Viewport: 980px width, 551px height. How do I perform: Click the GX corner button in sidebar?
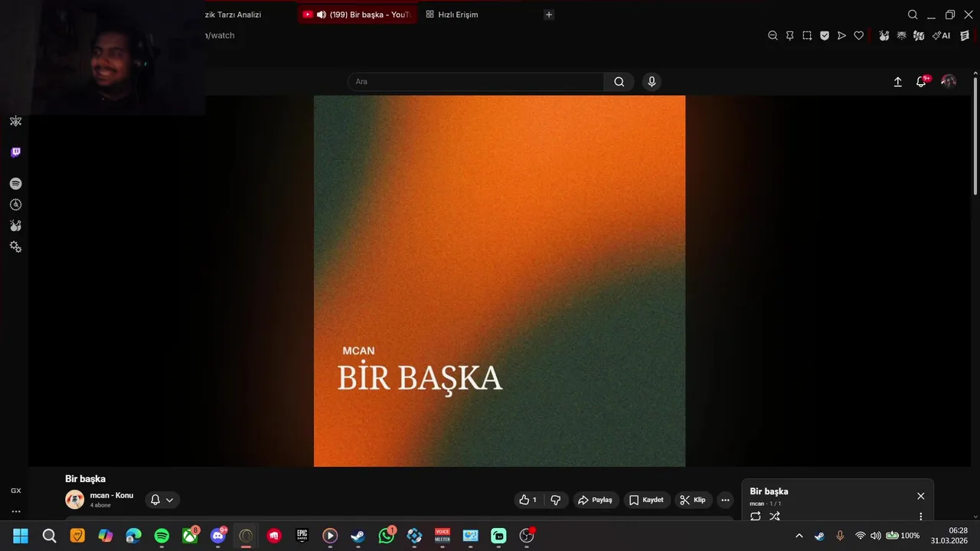(x=15, y=491)
